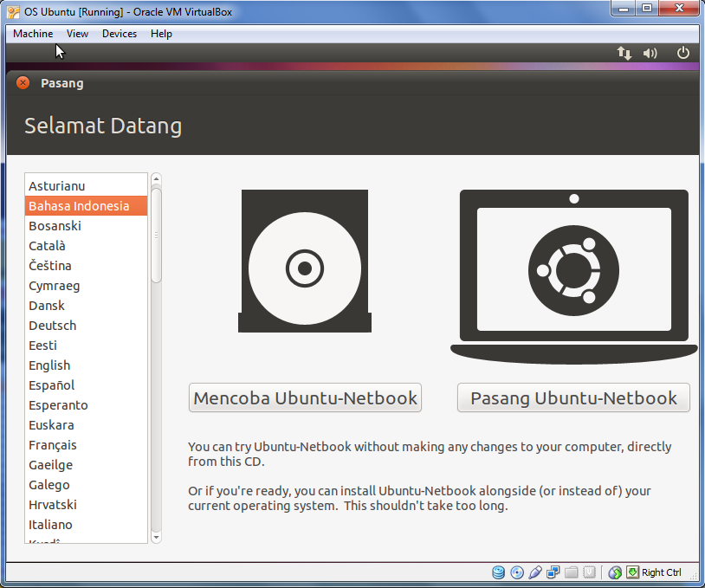Select Euskara language
This screenshot has width=705, height=588.
[86, 425]
